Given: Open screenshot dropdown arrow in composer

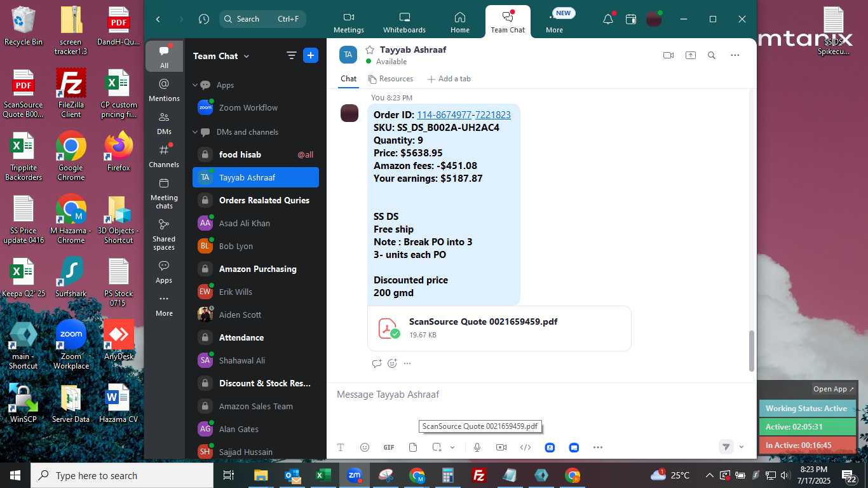Looking at the screenshot, I should tap(452, 447).
